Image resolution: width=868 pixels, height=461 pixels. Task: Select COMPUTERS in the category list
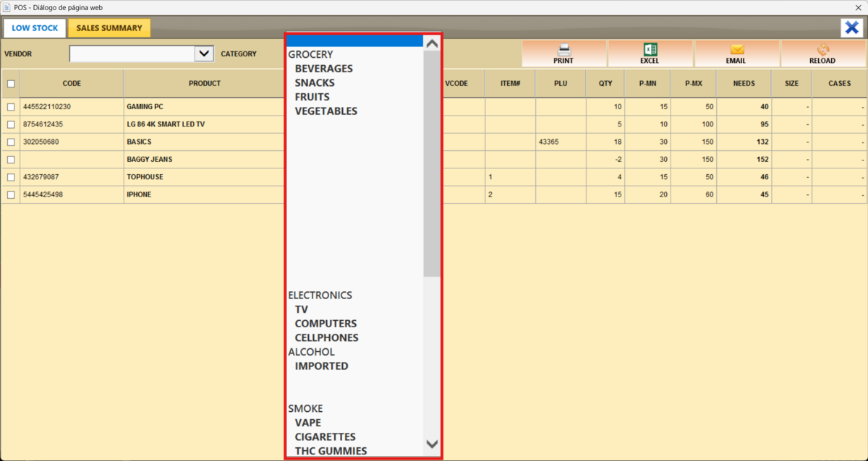pos(325,324)
